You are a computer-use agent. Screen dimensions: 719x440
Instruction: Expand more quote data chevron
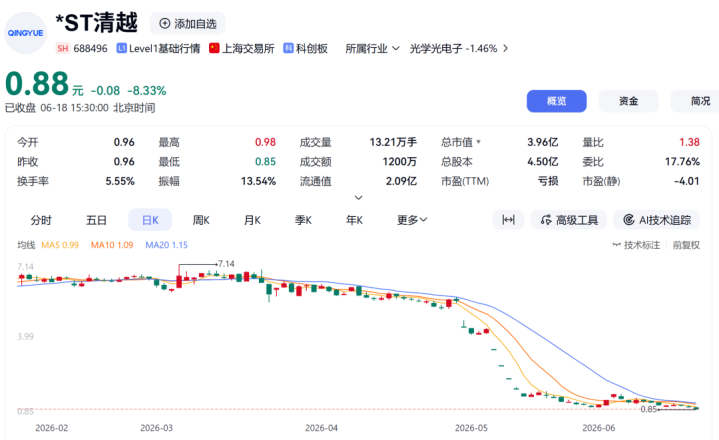pos(359,198)
